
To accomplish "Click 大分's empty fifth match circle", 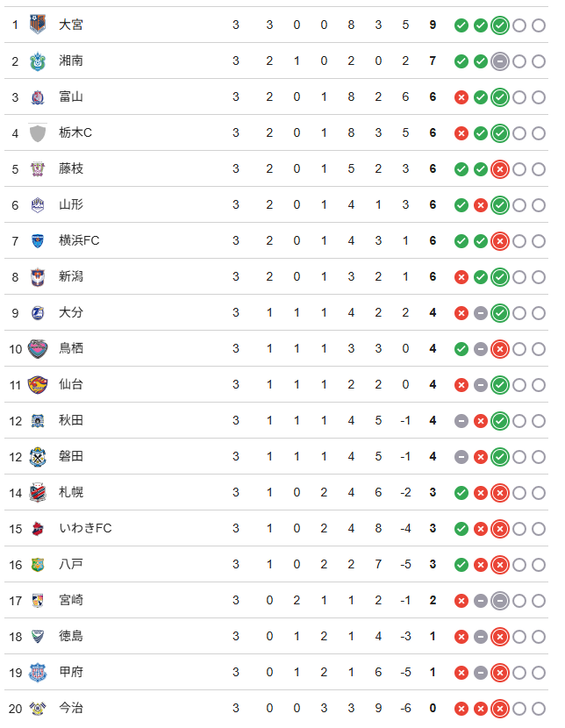I will click(x=539, y=313).
